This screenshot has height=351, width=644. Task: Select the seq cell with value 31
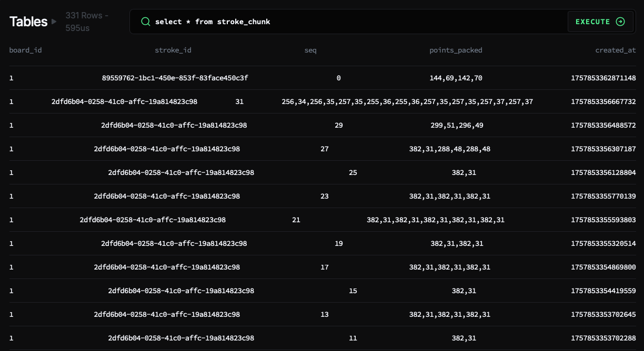pyautogui.click(x=239, y=102)
